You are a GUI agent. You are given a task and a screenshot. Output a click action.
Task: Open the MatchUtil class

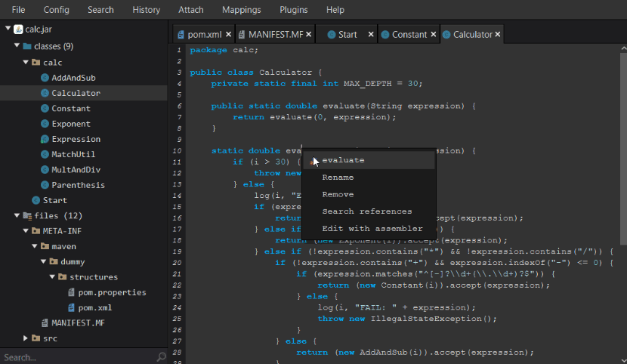(73, 154)
